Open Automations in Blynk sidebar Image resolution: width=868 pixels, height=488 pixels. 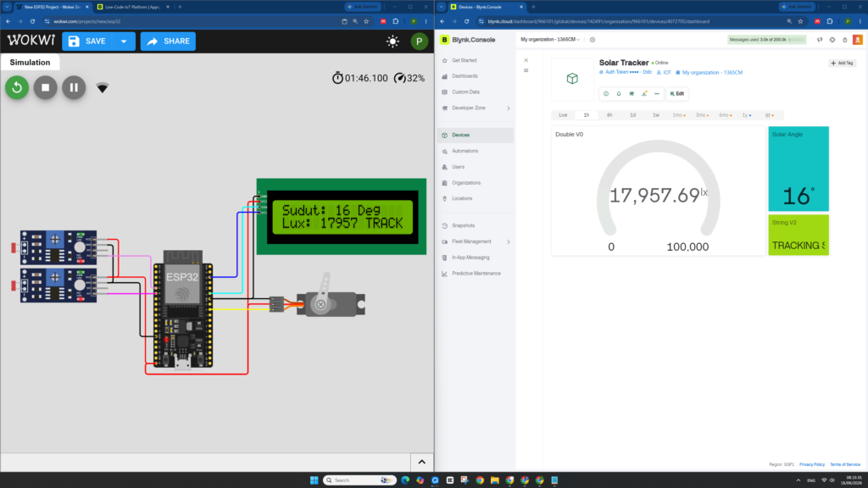coord(476,151)
